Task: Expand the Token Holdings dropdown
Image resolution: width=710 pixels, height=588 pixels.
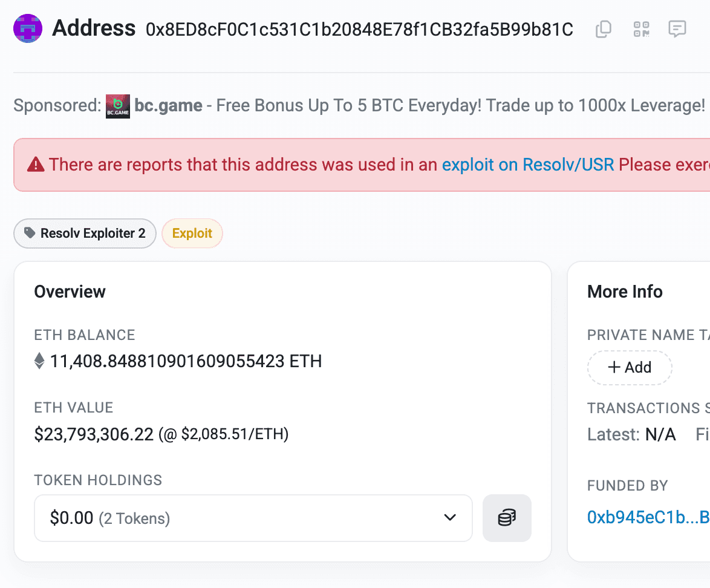Action: pyautogui.click(x=253, y=518)
